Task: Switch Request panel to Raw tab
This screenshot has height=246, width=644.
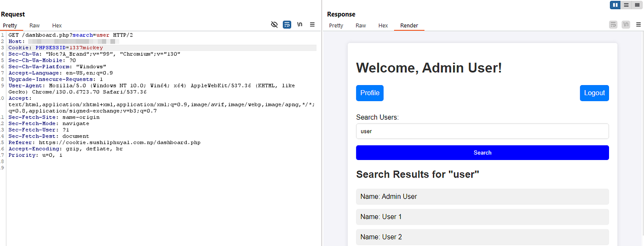Action: click(x=34, y=26)
